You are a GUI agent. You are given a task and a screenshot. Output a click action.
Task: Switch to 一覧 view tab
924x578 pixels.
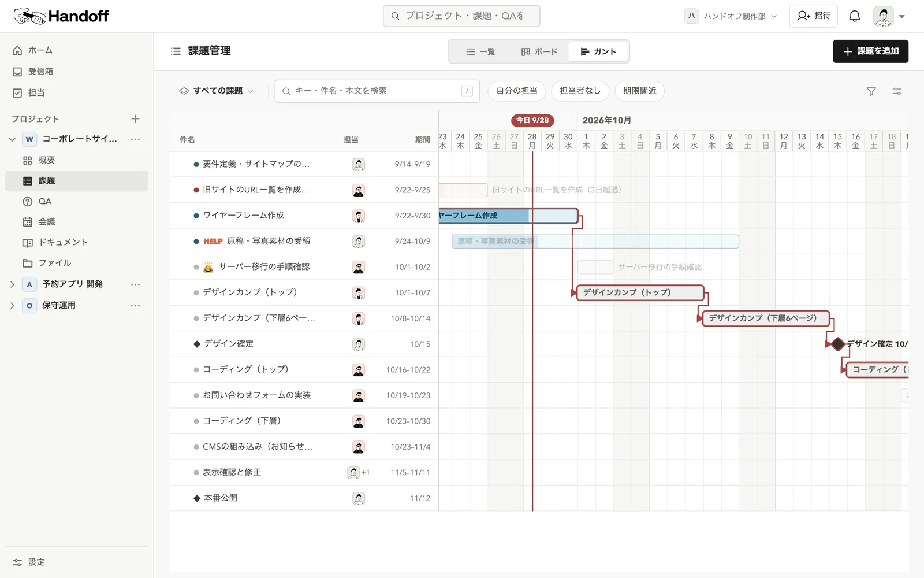(x=480, y=51)
